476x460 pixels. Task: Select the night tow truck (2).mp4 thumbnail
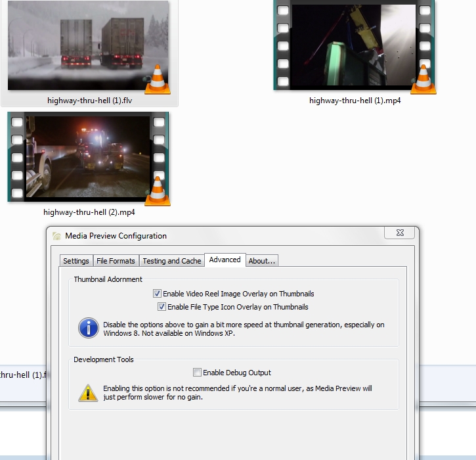pyautogui.click(x=88, y=156)
